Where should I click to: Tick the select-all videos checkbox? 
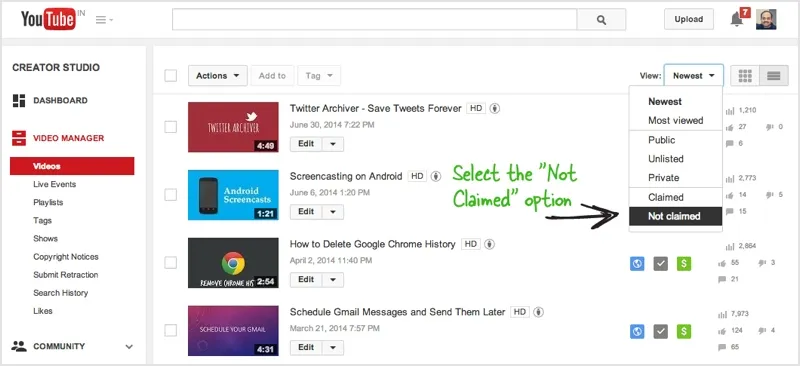click(170, 76)
